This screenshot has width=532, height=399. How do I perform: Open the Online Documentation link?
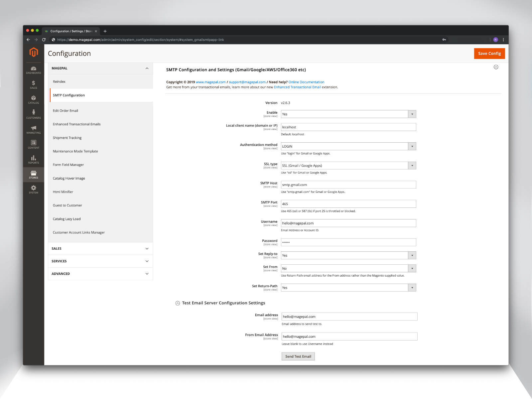tap(306, 82)
